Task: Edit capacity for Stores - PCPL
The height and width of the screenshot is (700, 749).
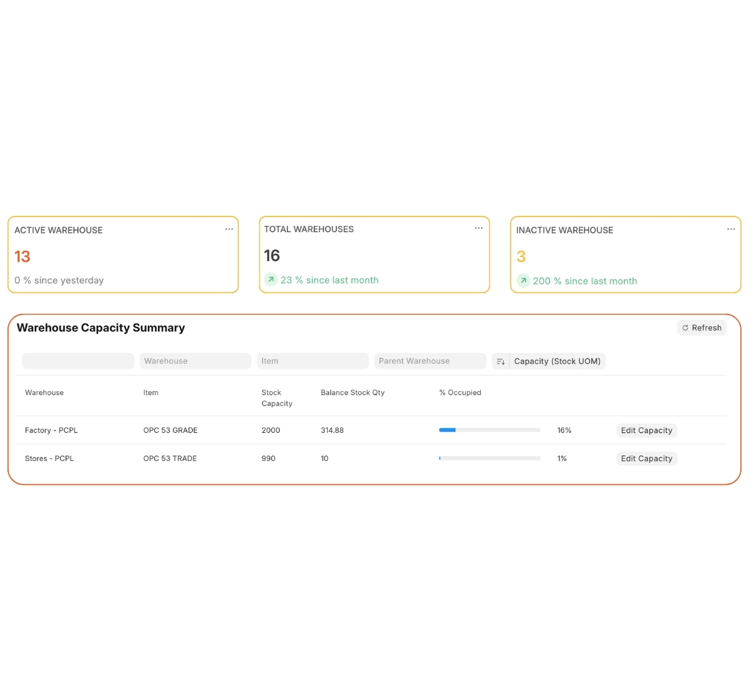Action: (x=646, y=459)
